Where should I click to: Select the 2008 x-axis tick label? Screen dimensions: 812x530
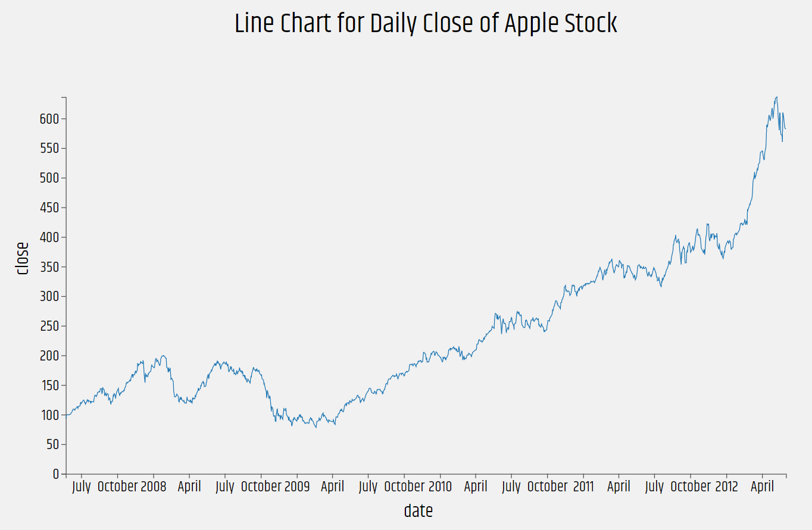point(154,487)
